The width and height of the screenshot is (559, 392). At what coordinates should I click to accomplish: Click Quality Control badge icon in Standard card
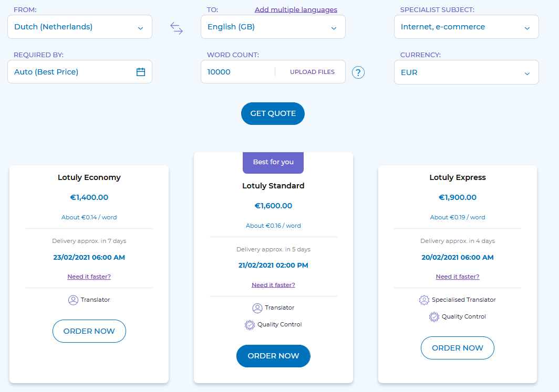coord(250,325)
